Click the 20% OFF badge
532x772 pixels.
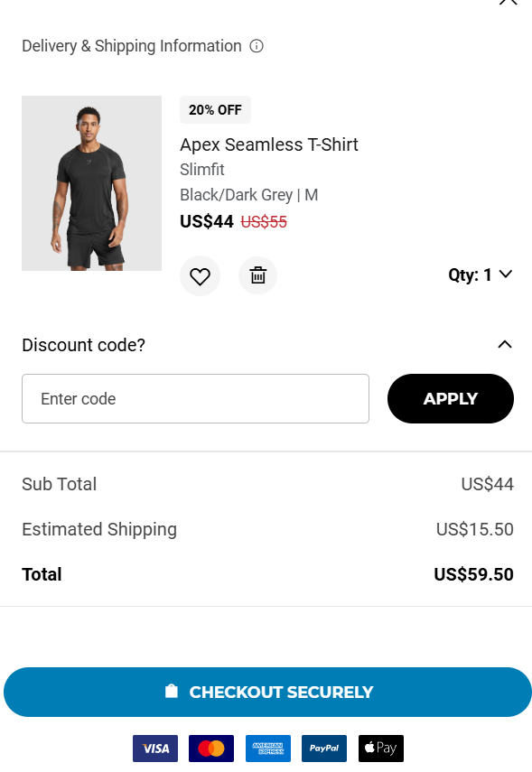pos(215,110)
